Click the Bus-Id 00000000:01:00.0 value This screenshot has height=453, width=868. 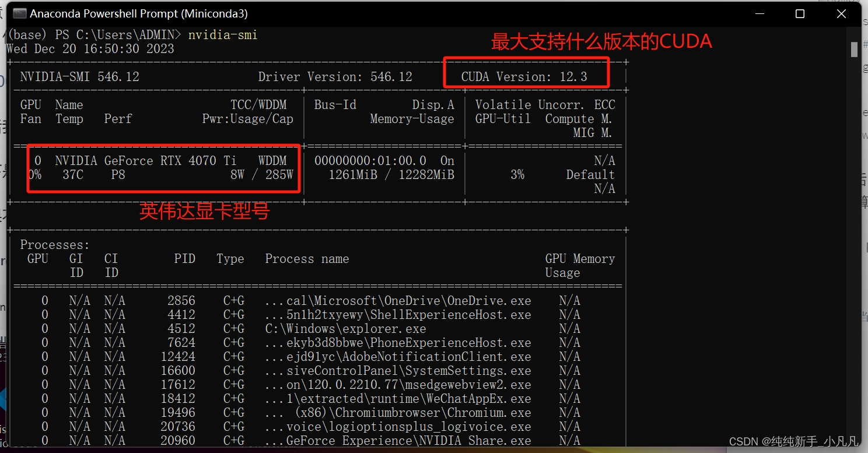(370, 160)
